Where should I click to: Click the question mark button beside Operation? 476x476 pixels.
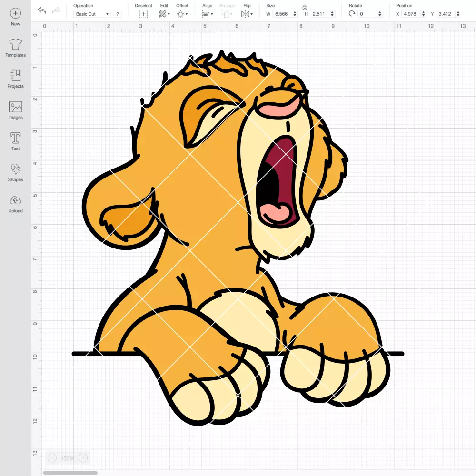pos(118,14)
